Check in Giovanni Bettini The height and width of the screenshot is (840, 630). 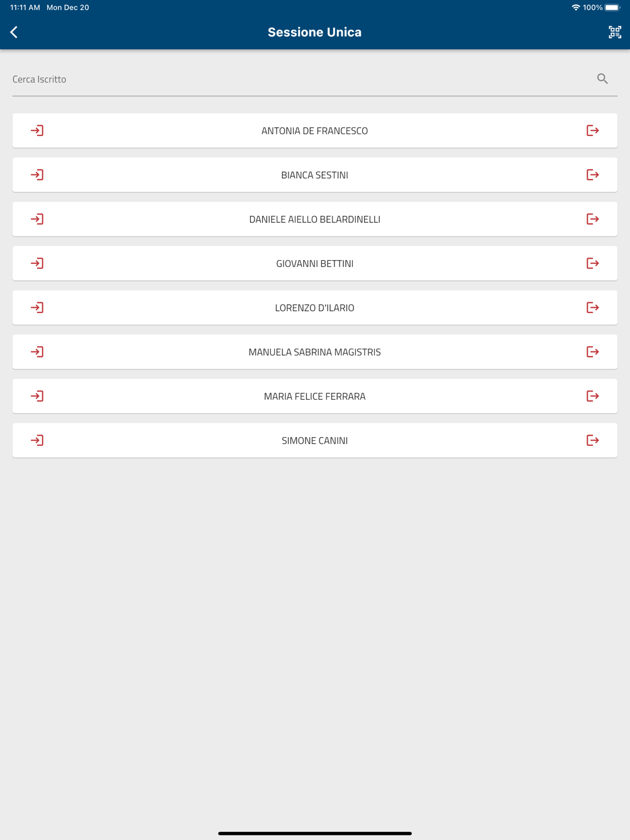click(37, 263)
